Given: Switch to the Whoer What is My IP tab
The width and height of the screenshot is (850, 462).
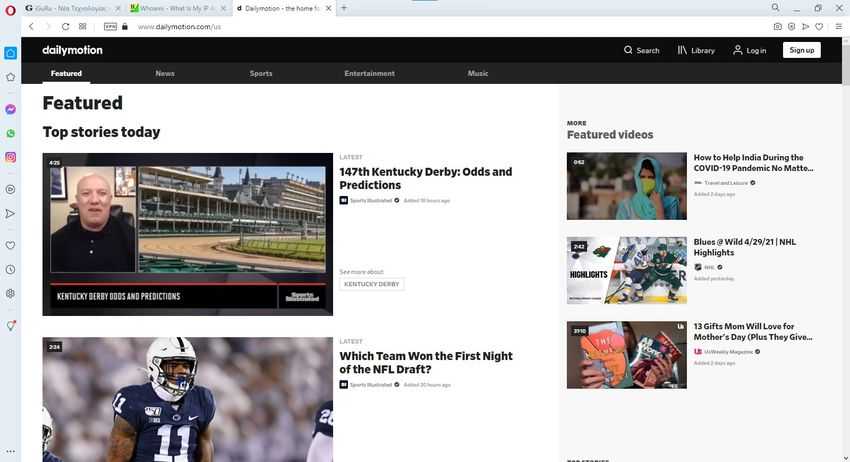Looking at the screenshot, I should 177,8.
